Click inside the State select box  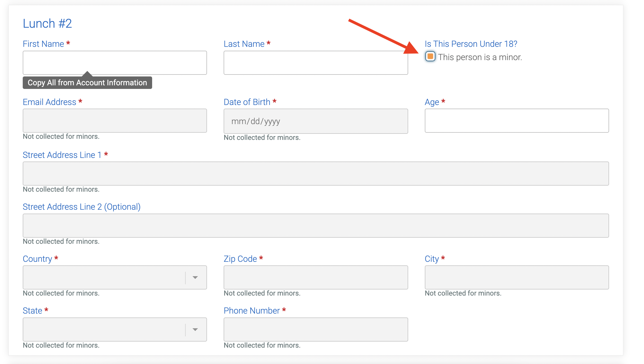point(104,330)
